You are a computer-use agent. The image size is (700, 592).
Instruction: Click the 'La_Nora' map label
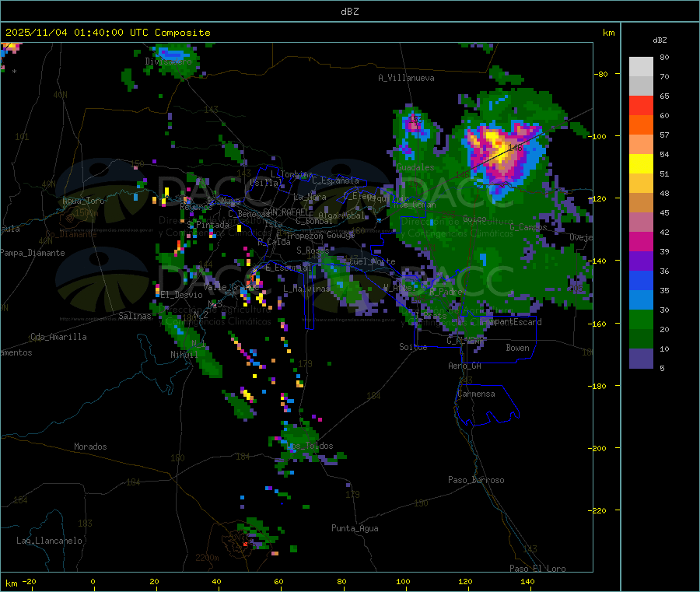[x=310, y=197]
